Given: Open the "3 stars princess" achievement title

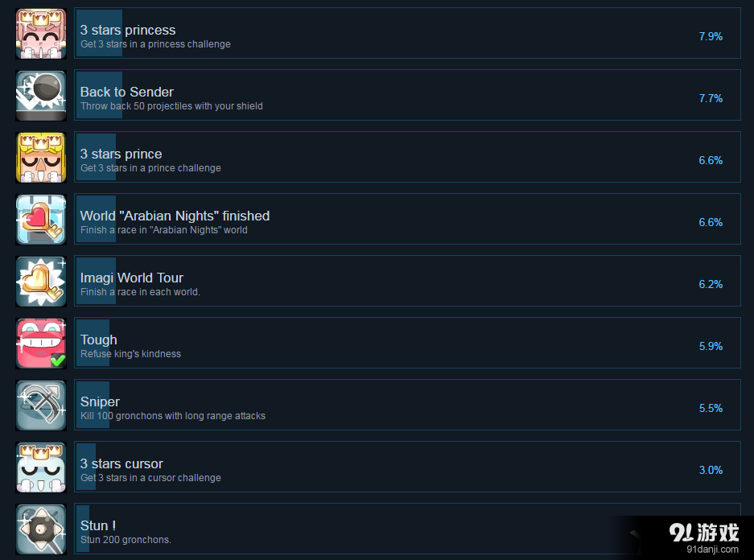Looking at the screenshot, I should coord(128,30).
